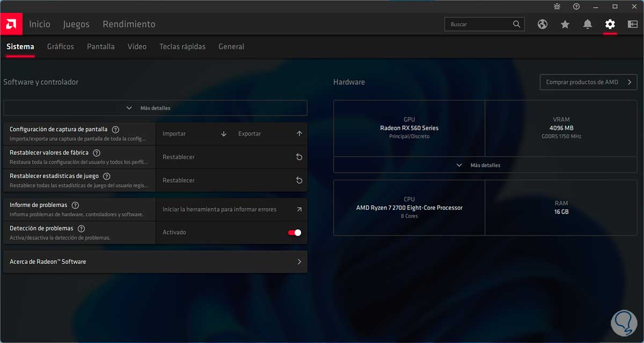Viewport: 644px width, 343px height.
Task: Show help for Restablecer valores de fábrica
Action: point(97,153)
